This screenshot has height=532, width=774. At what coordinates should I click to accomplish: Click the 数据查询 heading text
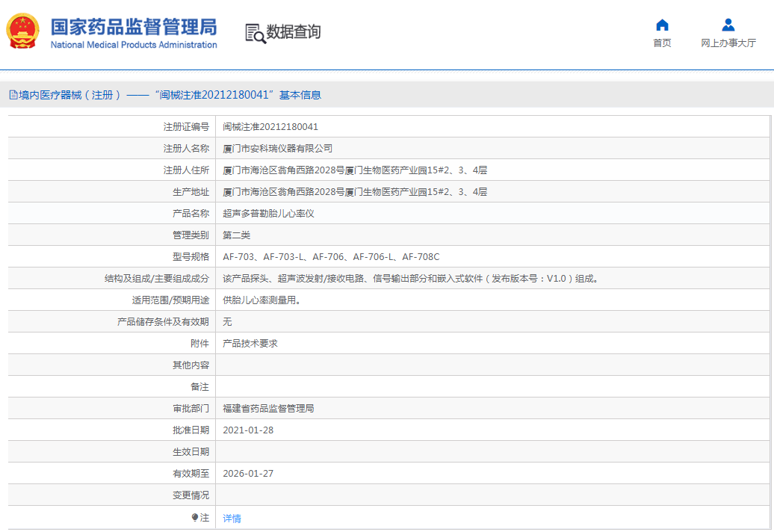pyautogui.click(x=294, y=32)
